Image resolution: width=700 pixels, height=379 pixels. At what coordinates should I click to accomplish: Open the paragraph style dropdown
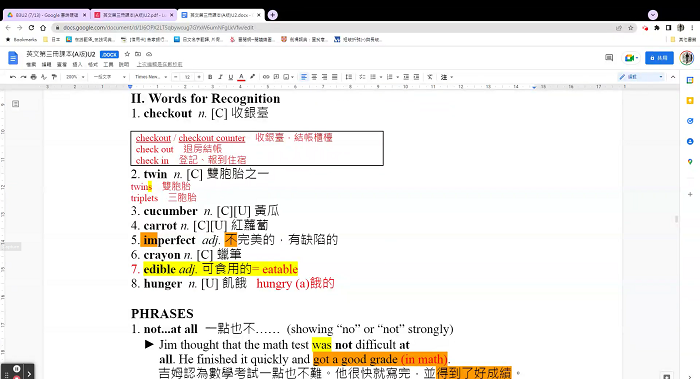pos(109,77)
